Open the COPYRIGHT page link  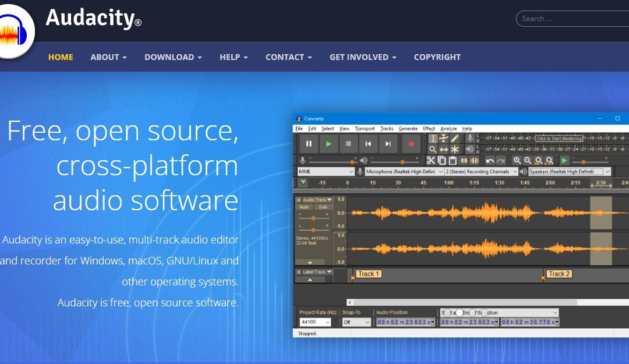click(437, 57)
